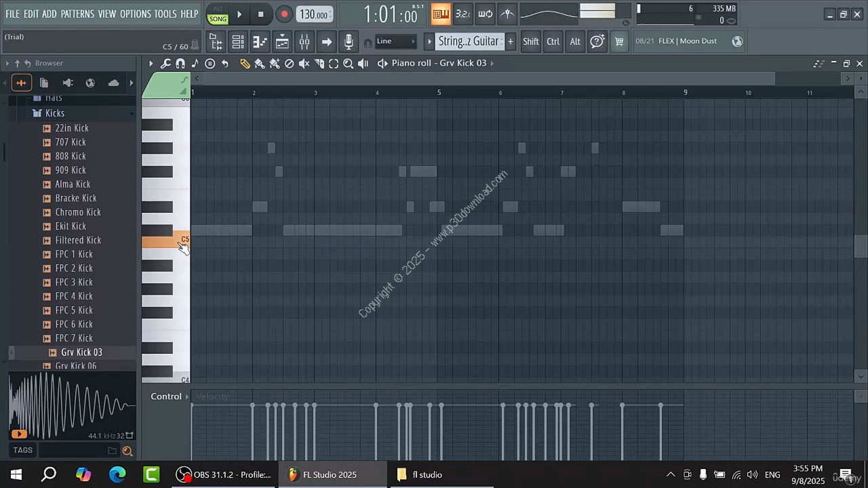Click the undo arrow in piano roll toolbar
This screenshot has height=488, width=868.
[225, 63]
